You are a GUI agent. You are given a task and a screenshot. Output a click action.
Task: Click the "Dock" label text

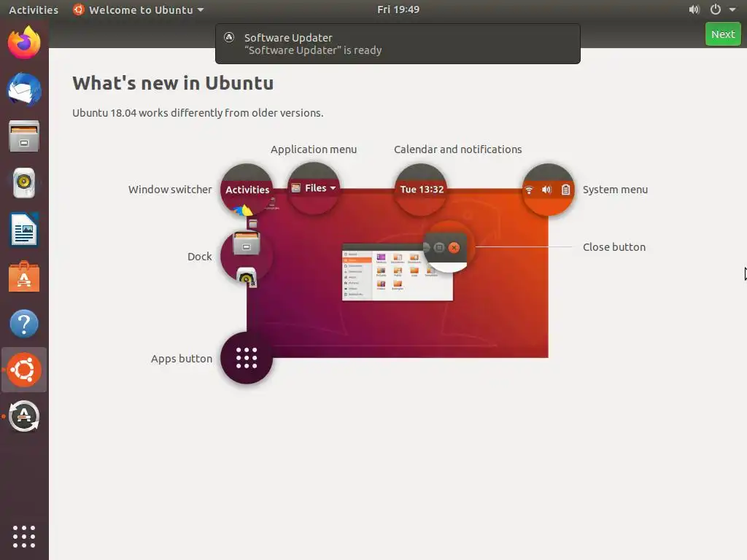(x=200, y=257)
